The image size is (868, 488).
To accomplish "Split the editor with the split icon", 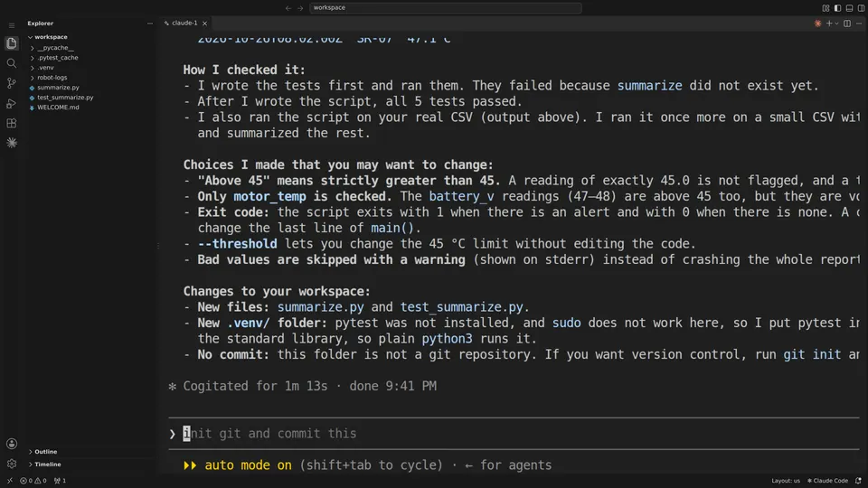I will (847, 23).
